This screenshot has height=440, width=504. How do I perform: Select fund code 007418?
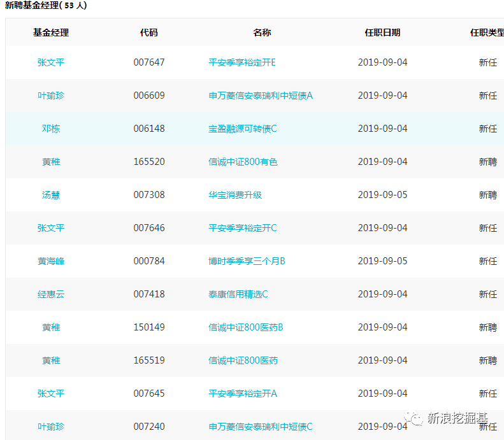tap(149, 294)
